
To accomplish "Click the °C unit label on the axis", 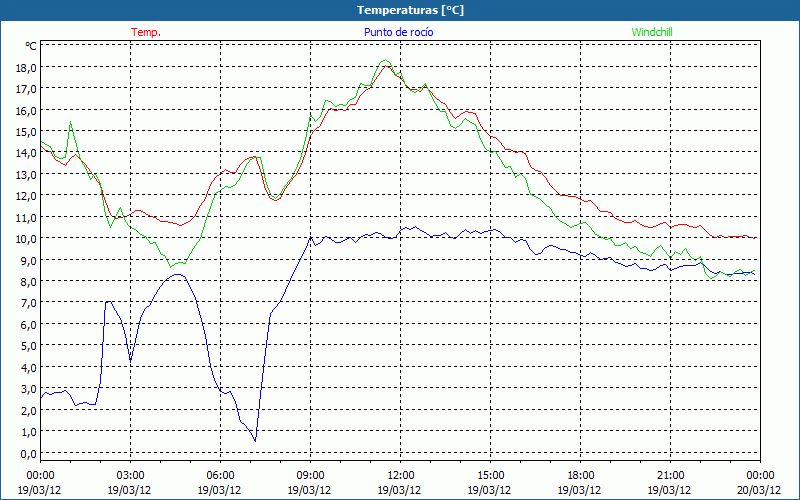I will point(31,46).
